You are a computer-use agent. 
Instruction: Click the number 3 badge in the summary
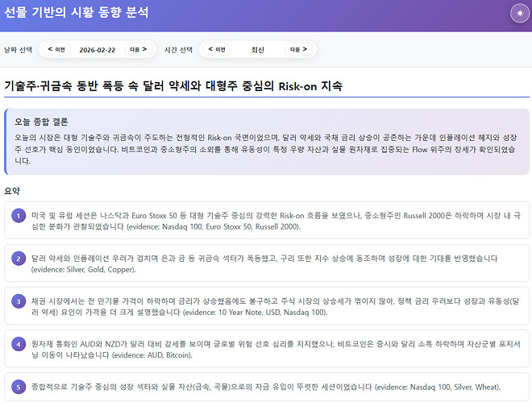19,301
